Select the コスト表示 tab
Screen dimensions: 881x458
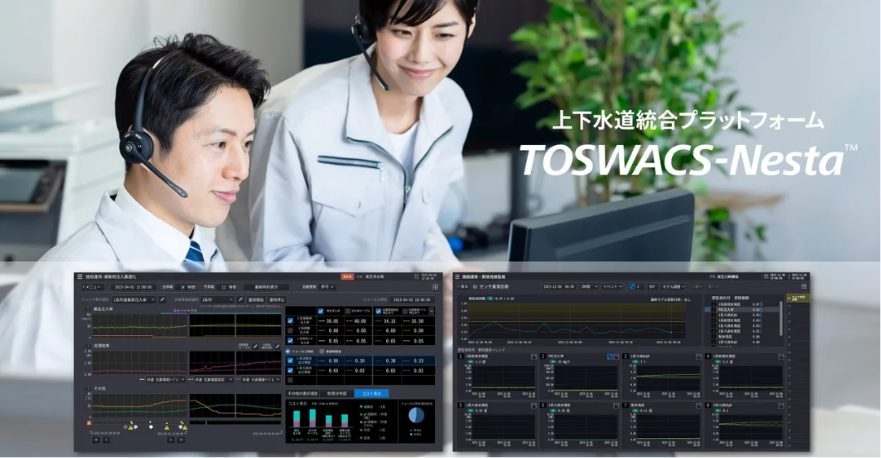(371, 393)
